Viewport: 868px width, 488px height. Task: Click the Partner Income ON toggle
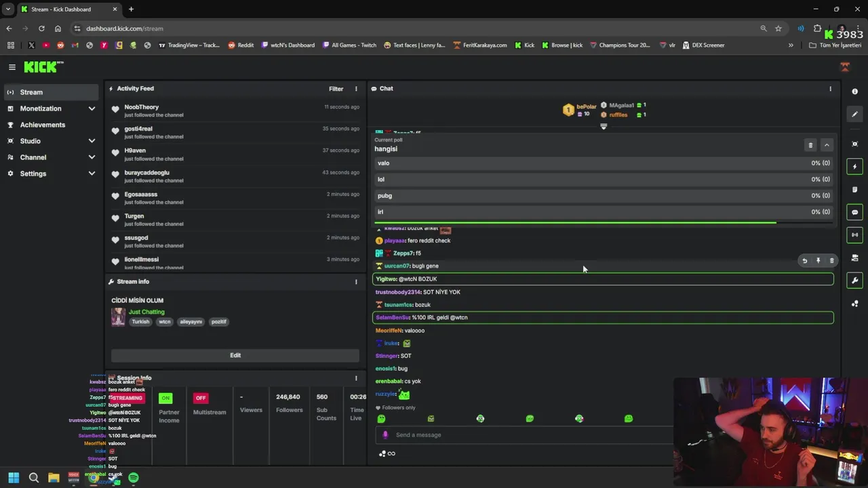click(165, 398)
